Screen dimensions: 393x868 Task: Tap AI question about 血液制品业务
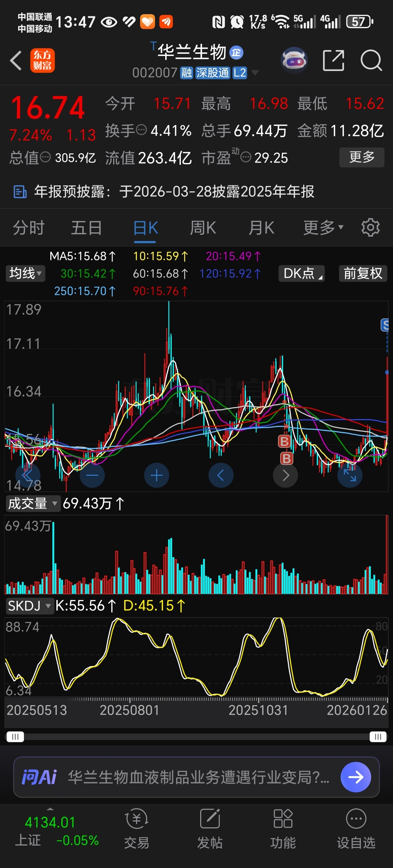tap(198, 777)
